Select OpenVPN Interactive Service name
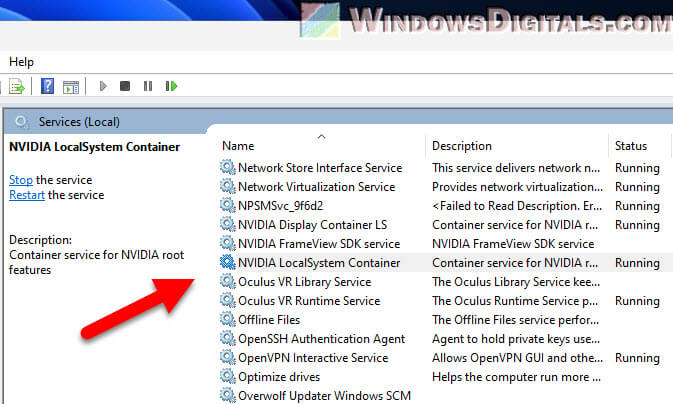The image size is (673, 404). coord(313,358)
